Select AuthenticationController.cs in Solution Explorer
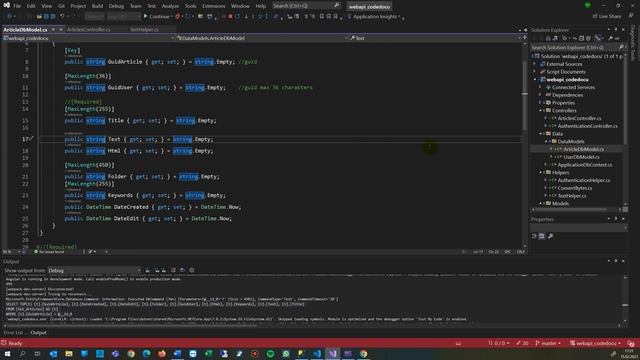 click(587, 126)
